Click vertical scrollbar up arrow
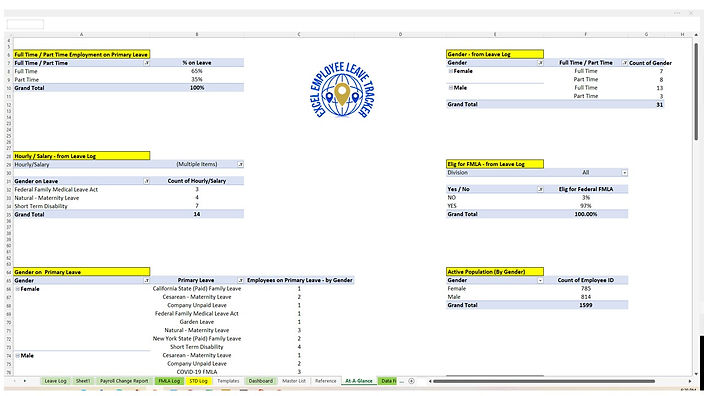 coord(696,35)
